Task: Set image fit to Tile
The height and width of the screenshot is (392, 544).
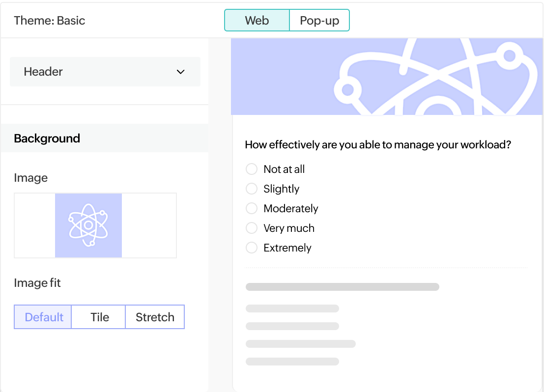Action: 99,317
